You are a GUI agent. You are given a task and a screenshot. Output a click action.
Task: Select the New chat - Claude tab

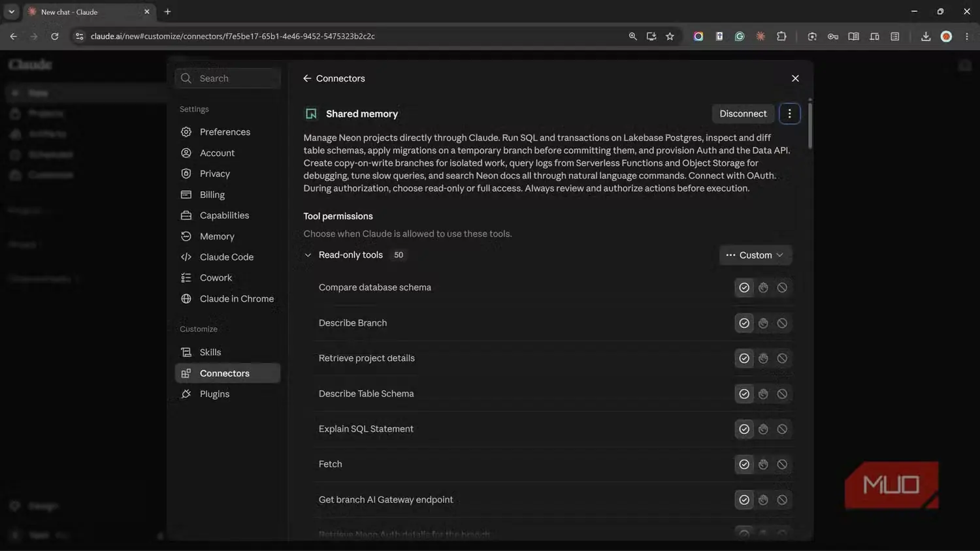89,12
